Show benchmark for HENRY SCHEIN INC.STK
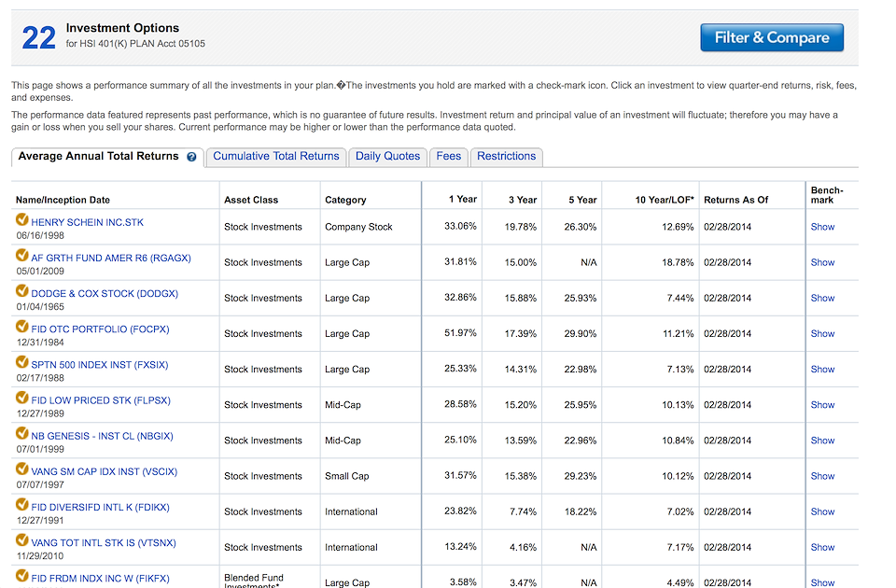This screenshot has width=896, height=588. [x=822, y=227]
